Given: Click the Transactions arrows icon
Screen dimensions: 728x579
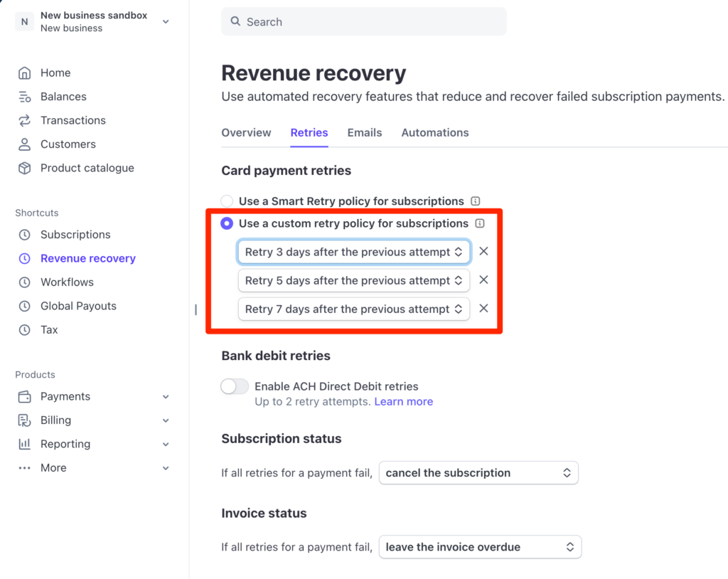Looking at the screenshot, I should [x=25, y=121].
